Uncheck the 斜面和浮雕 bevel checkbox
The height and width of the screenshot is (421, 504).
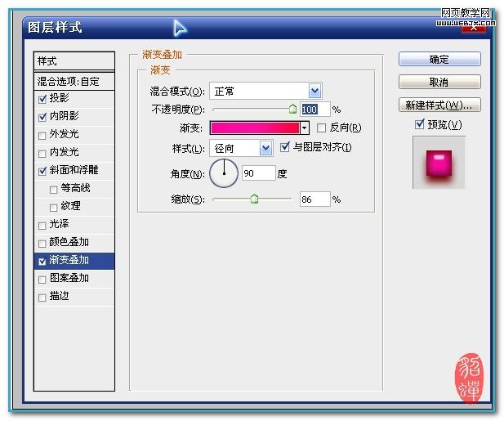pyautogui.click(x=42, y=171)
